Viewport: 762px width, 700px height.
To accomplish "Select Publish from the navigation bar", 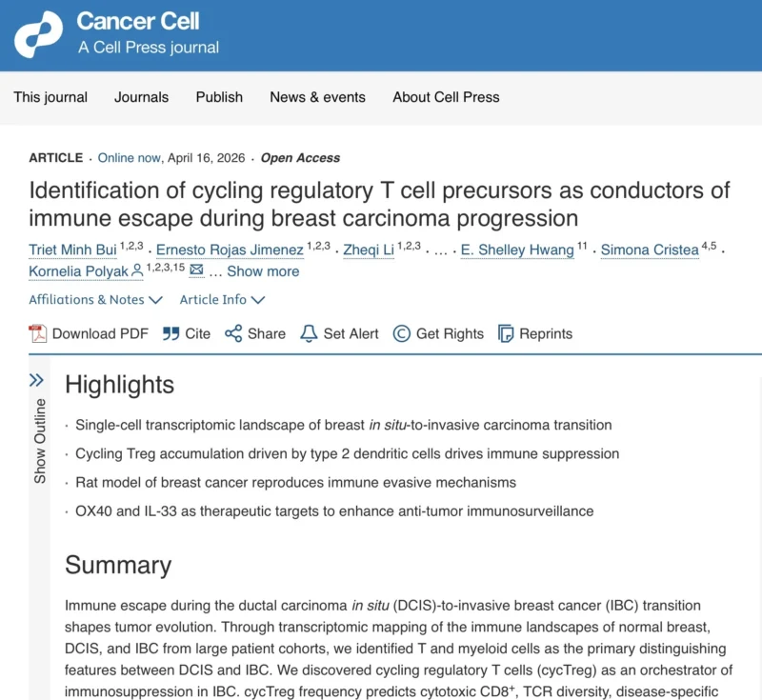I will coord(219,97).
